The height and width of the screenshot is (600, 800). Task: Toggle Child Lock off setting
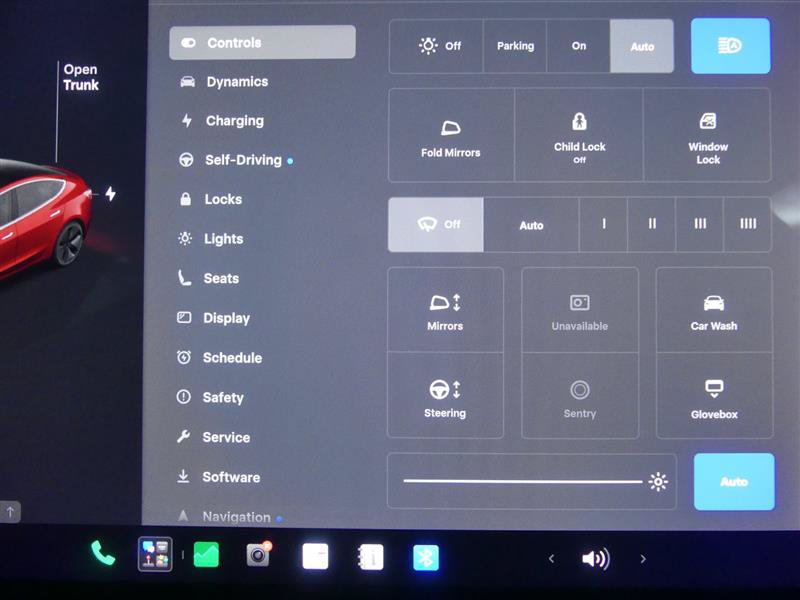pos(579,135)
